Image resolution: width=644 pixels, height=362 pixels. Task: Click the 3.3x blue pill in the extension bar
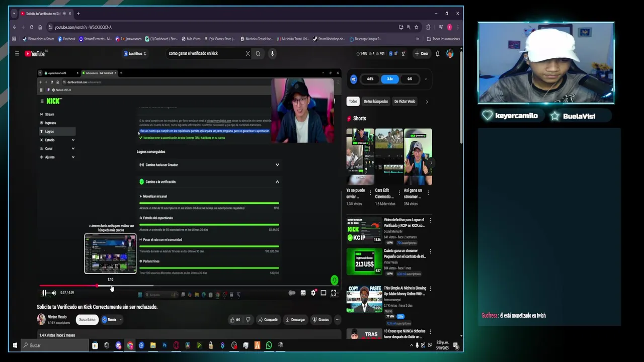click(390, 79)
